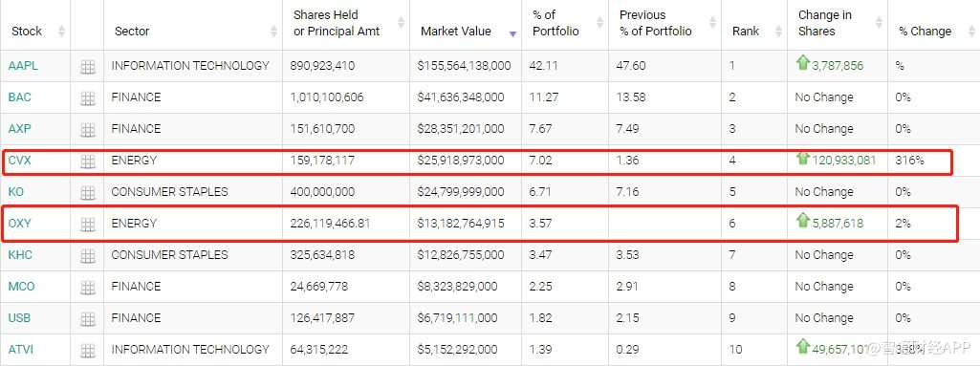Click the green up arrow in CVX row

[802, 159]
